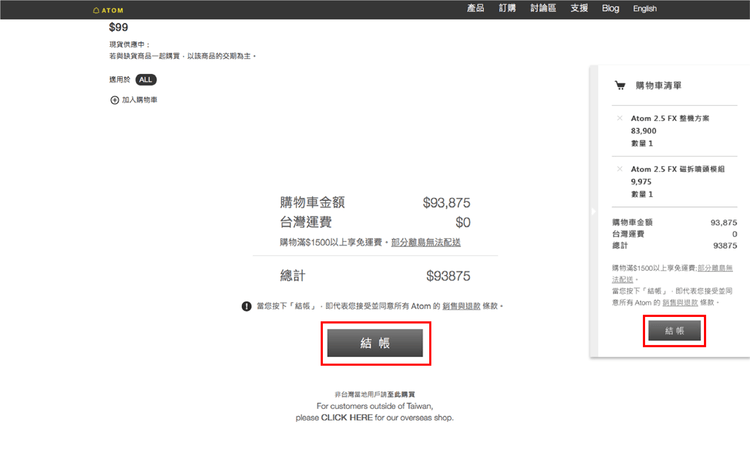This screenshot has width=750, height=450.
Task: Click the 9,975 item price in cart
Action: (x=641, y=181)
